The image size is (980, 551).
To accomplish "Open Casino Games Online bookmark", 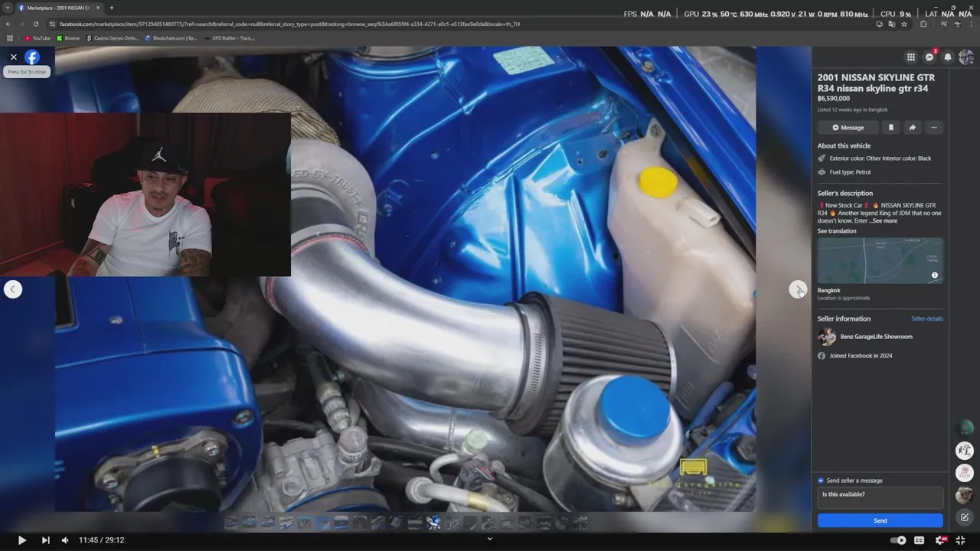I will click(113, 37).
